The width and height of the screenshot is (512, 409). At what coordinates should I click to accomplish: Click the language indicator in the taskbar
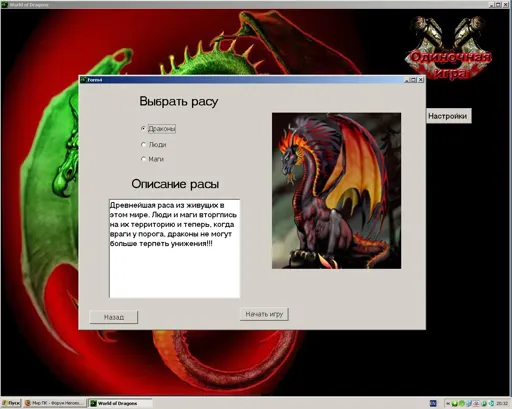tap(433, 403)
